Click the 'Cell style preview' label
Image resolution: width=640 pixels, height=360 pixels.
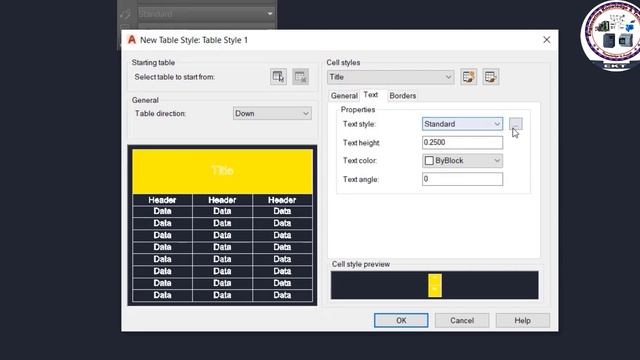coord(361,264)
